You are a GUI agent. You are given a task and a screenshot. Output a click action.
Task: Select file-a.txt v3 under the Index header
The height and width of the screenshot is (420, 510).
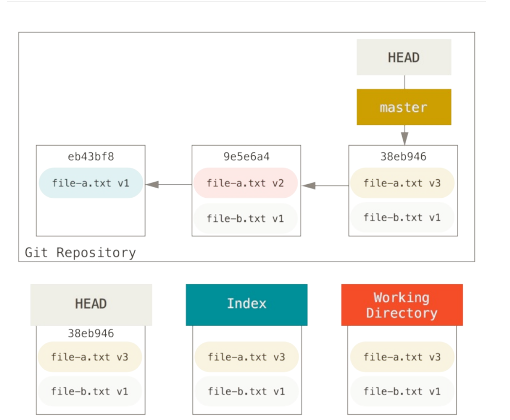(246, 357)
